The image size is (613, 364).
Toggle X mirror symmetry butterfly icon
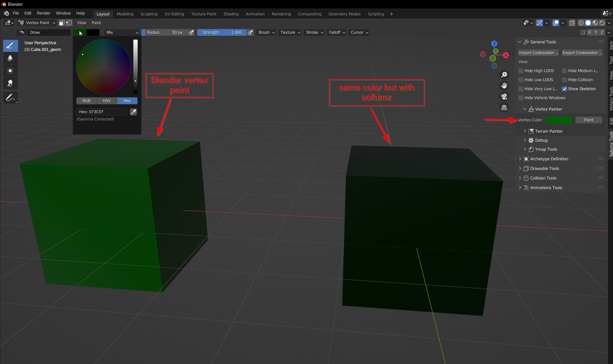[x=583, y=32]
